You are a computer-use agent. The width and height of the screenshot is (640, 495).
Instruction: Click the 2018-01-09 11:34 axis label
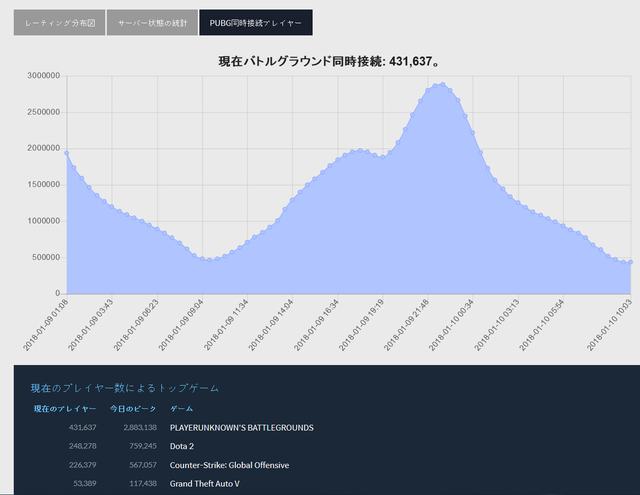[226, 325]
